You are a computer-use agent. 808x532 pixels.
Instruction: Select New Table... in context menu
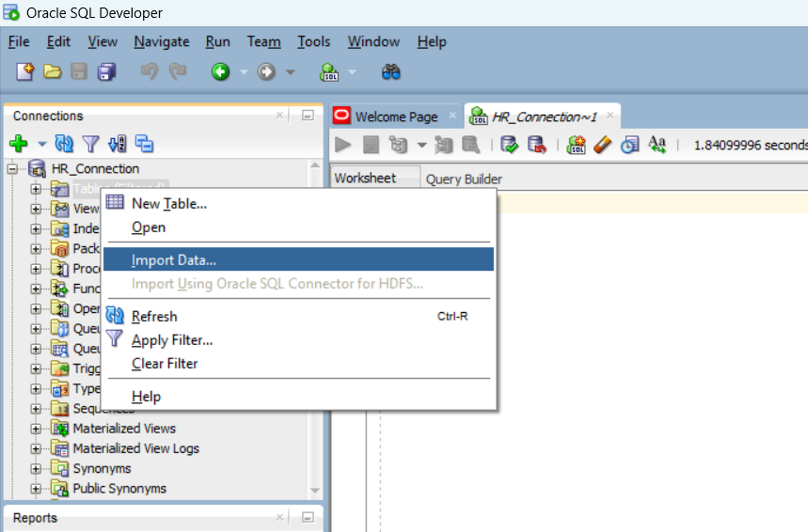coord(298,203)
